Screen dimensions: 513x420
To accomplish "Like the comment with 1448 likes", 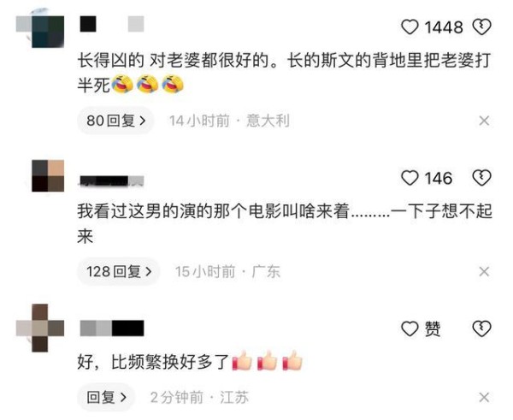I will pos(410,27).
